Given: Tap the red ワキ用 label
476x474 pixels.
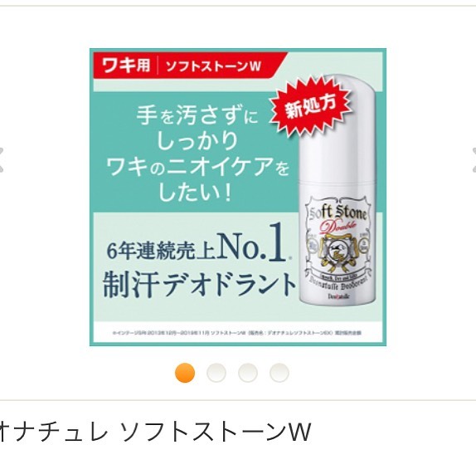Looking at the screenshot, I should click(x=126, y=65).
